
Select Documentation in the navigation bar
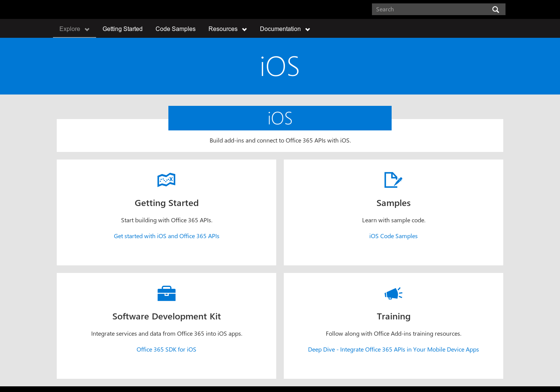tap(280, 29)
